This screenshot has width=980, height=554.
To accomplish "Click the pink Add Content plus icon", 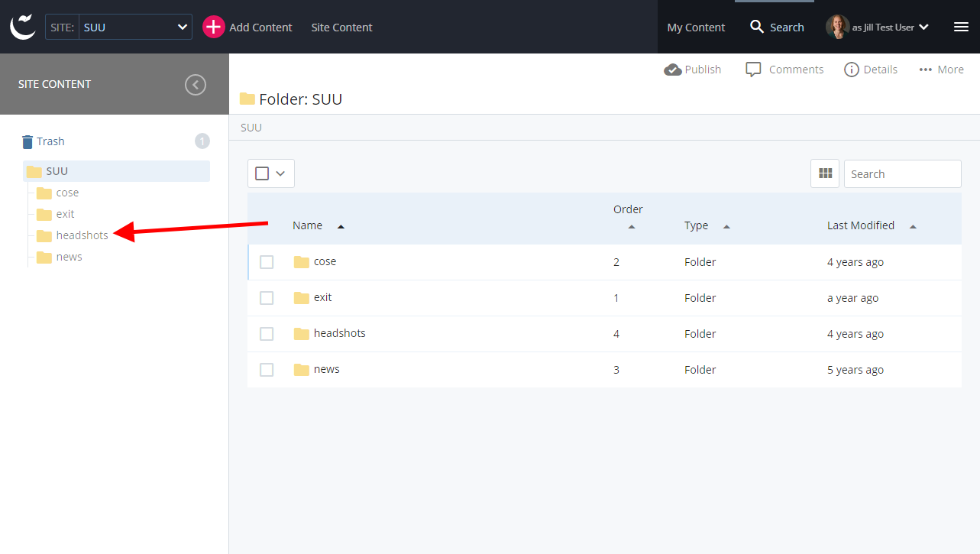I will (213, 27).
